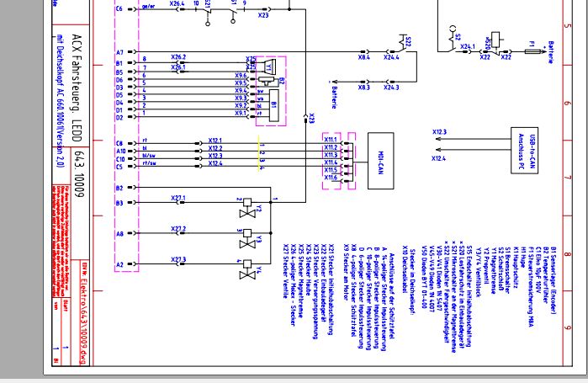The image size is (588, 383).
Task: Select legend line X9 Stecker am Motor
Action: (346, 272)
